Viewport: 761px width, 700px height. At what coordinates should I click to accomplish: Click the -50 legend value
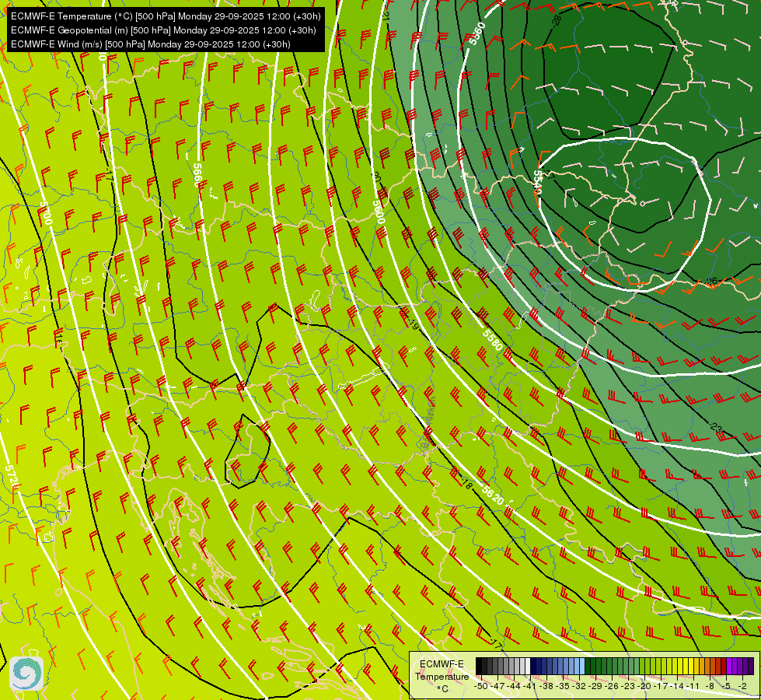click(481, 687)
